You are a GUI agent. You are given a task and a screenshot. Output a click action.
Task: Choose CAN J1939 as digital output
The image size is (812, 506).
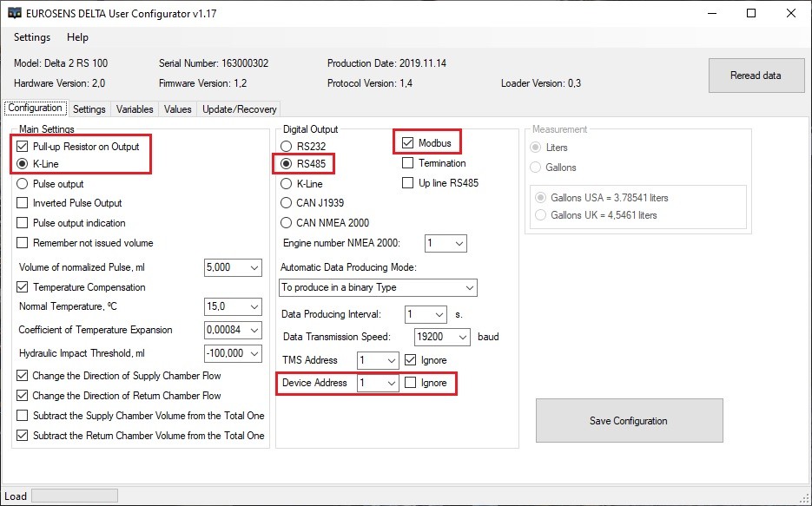[287, 203]
